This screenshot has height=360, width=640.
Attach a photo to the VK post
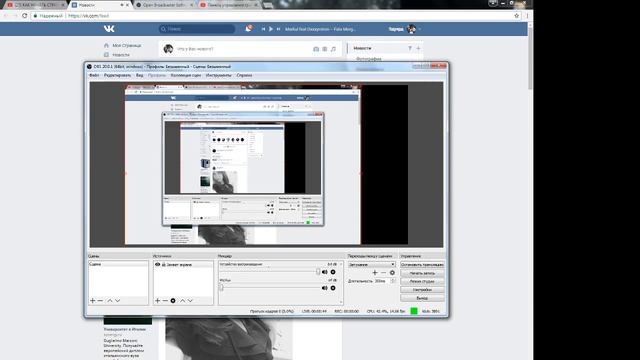[x=316, y=49]
